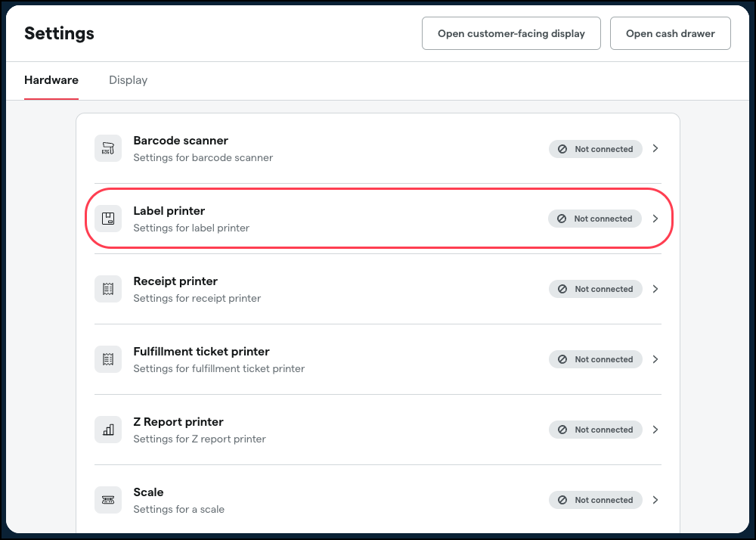Viewport: 756px width, 540px height.
Task: Click the scale device icon
Action: 107,500
